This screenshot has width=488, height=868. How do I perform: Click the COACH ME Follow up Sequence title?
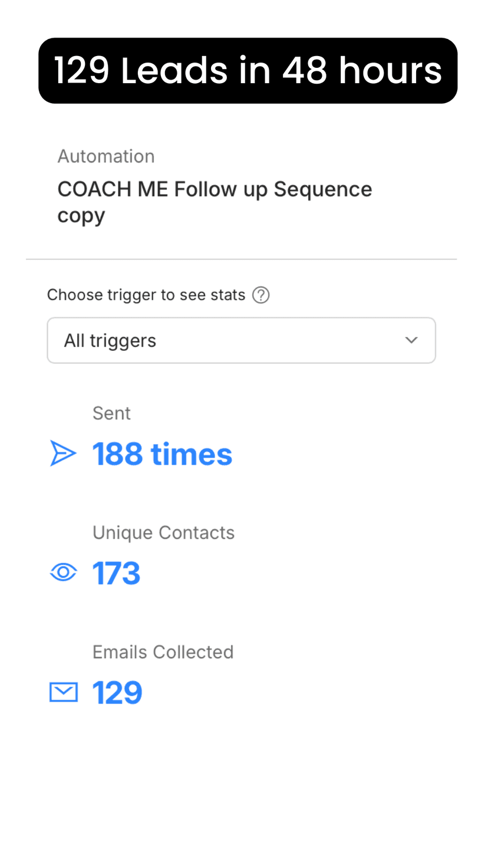(x=215, y=189)
